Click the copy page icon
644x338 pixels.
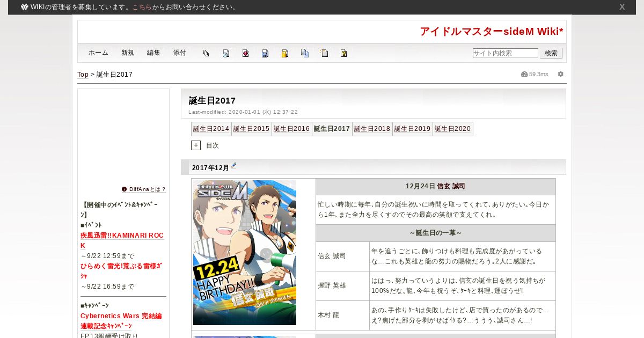click(305, 53)
